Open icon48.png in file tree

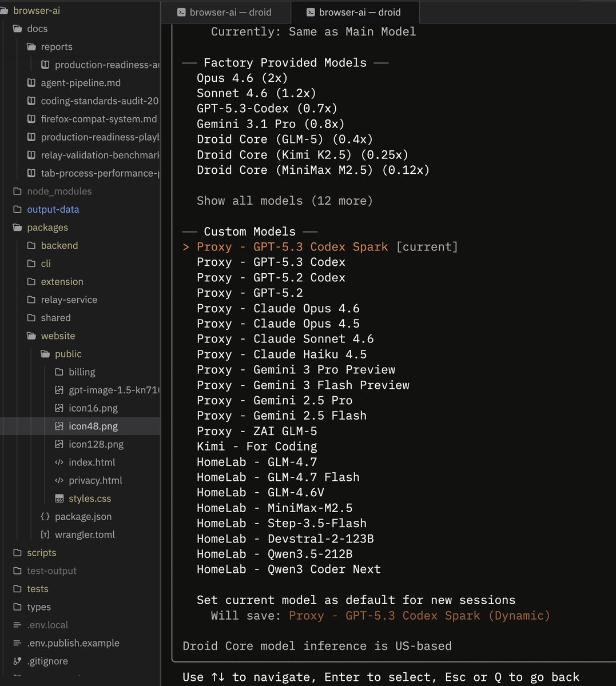[x=93, y=426]
